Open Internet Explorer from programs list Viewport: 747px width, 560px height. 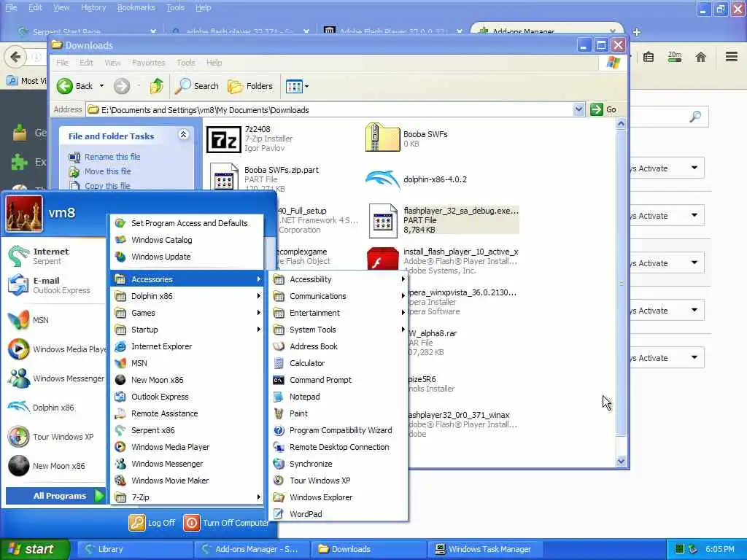187,346
